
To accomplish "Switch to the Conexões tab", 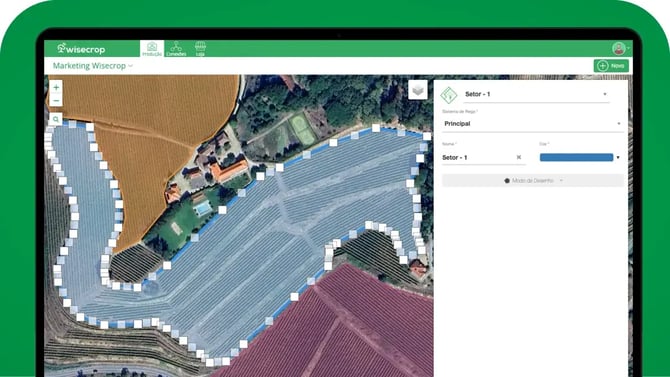I will (x=176, y=49).
